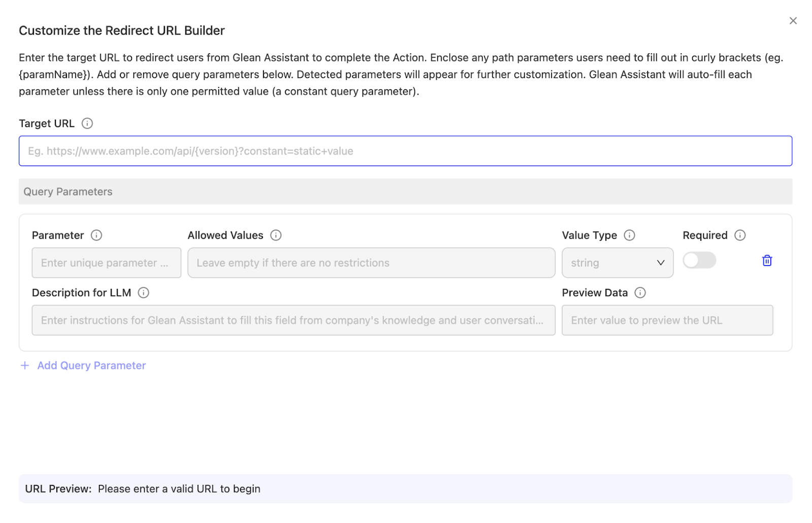The height and width of the screenshot is (523, 812).
Task: Click the Allowed Values restrictions field
Action: pyautogui.click(x=371, y=263)
